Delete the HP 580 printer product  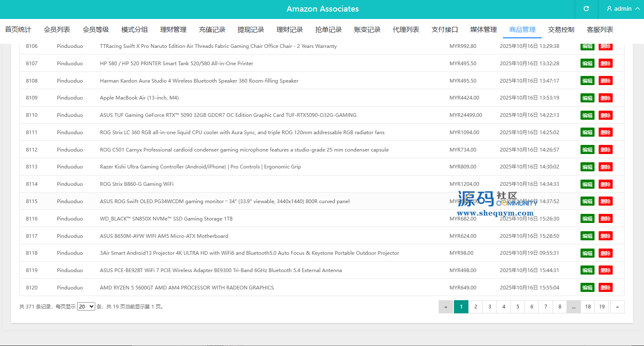pyautogui.click(x=605, y=64)
